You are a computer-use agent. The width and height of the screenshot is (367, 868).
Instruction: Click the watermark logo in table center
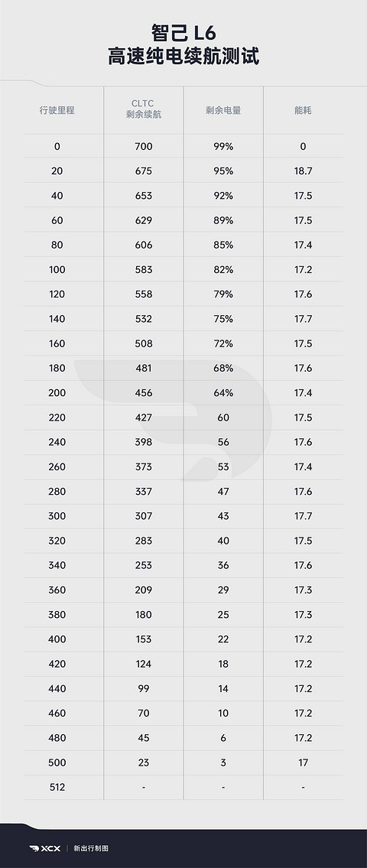(174, 419)
